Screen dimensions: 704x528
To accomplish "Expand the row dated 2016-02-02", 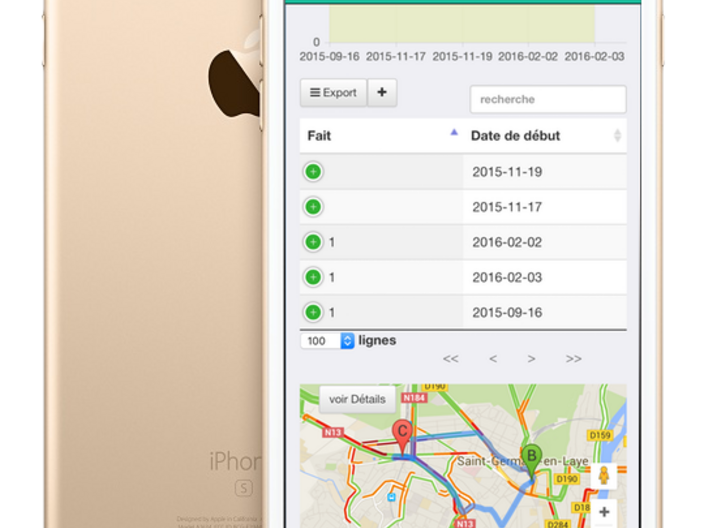I will click(313, 242).
